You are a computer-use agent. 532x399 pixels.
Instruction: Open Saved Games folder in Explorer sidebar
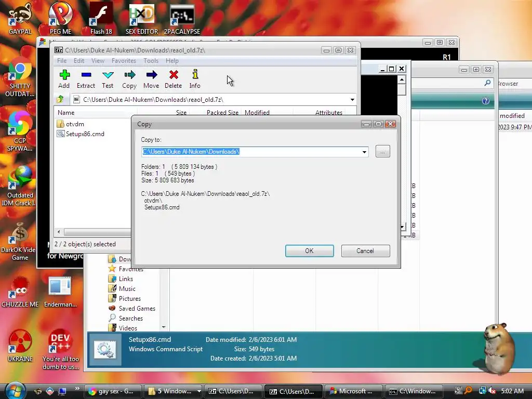132,308
